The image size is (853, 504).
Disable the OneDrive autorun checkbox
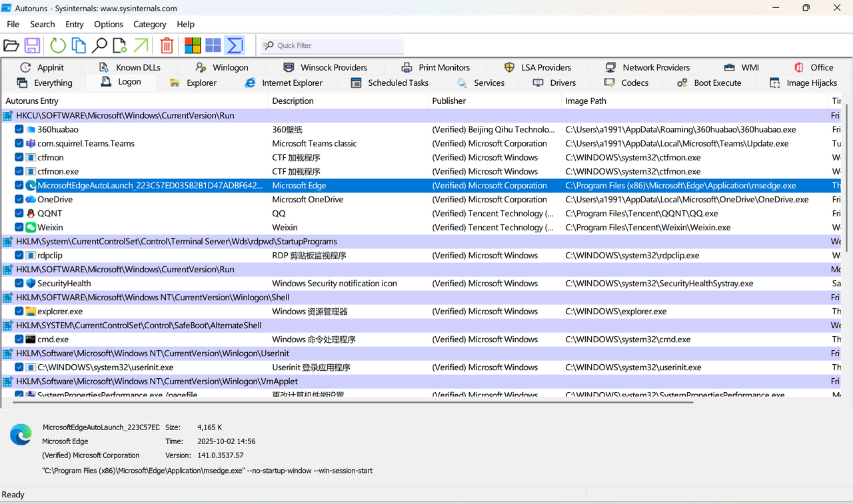(19, 200)
